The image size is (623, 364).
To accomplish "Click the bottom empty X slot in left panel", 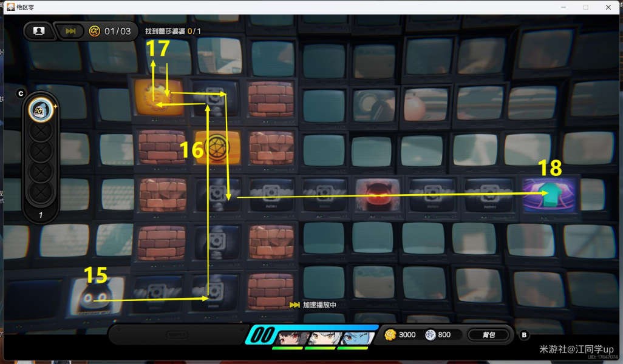I will coord(41,192).
